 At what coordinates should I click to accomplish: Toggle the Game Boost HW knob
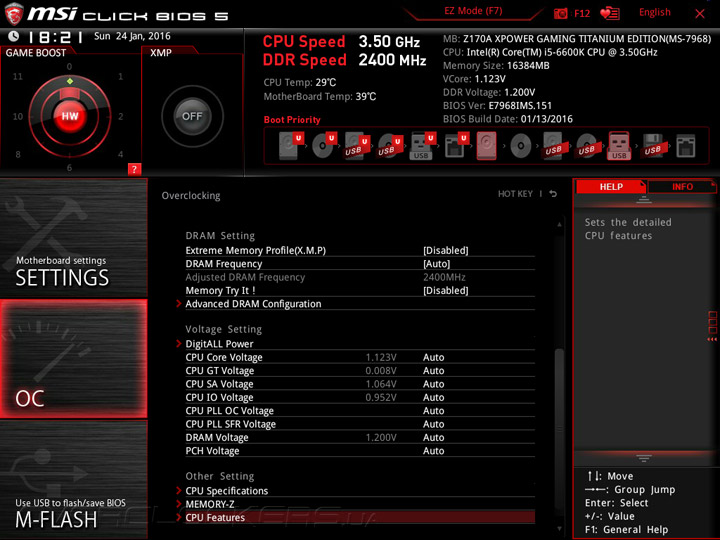70,116
